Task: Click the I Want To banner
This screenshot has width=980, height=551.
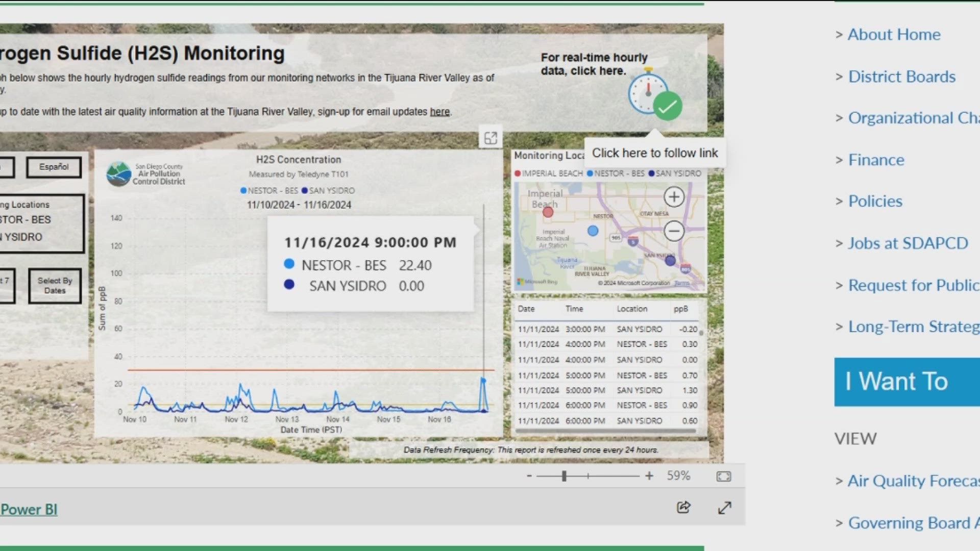Action: click(x=907, y=382)
